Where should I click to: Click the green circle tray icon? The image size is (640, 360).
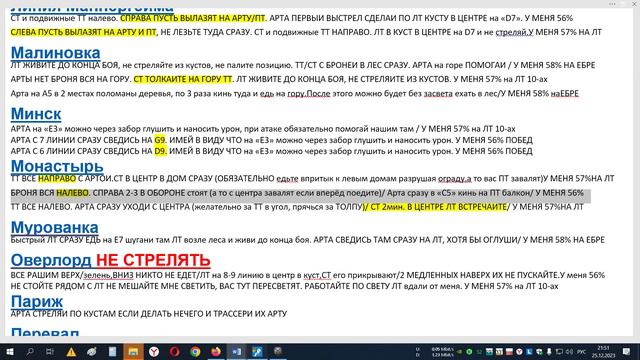pos(469,352)
